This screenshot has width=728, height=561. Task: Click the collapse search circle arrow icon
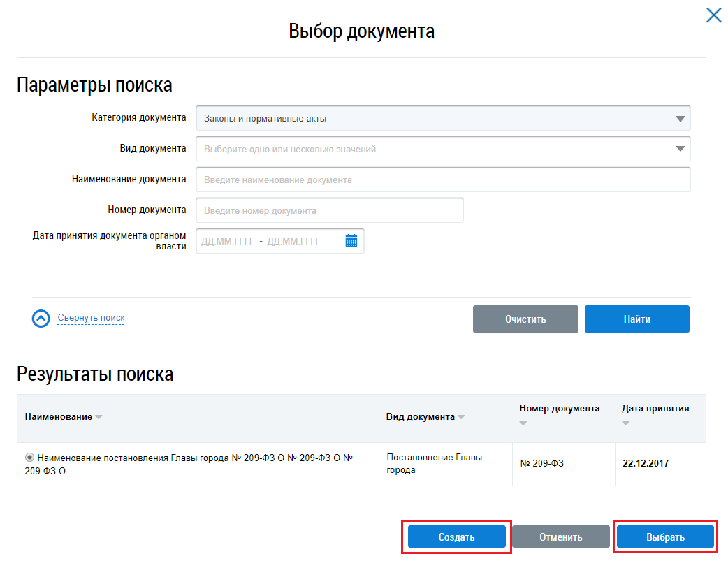[x=41, y=319]
